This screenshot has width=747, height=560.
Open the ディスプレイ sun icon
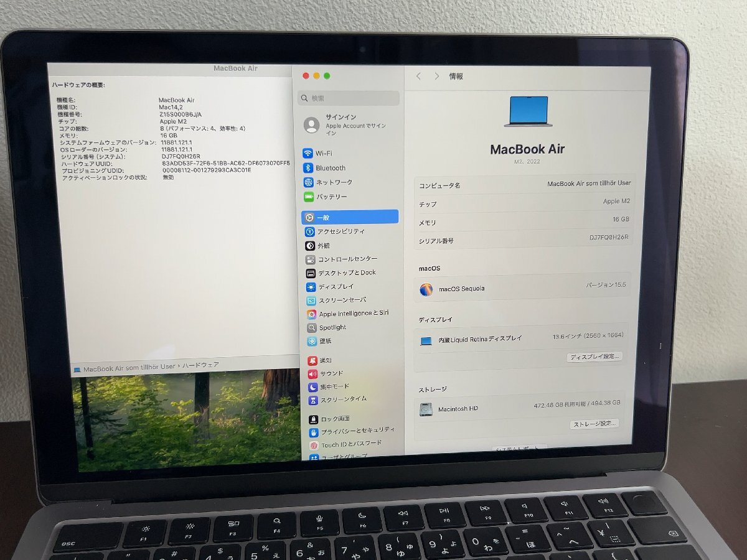[x=311, y=287]
